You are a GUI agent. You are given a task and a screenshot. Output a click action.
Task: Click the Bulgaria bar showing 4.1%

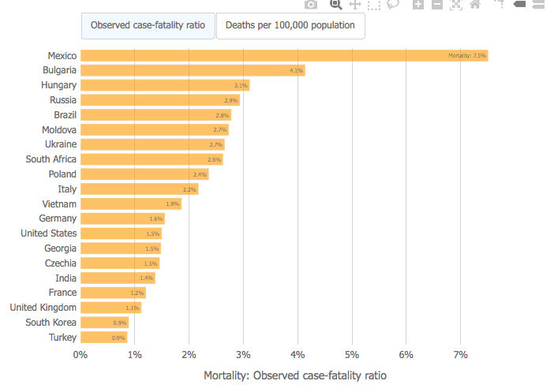coord(193,70)
